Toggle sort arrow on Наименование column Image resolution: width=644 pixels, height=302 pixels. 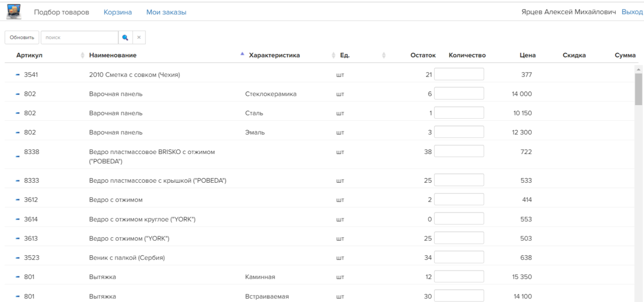[x=242, y=54]
